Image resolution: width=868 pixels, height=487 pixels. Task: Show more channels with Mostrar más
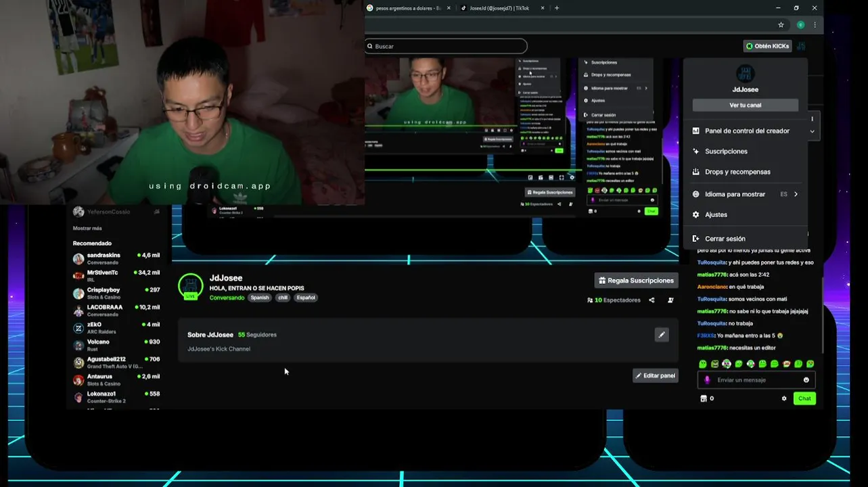[x=87, y=229]
